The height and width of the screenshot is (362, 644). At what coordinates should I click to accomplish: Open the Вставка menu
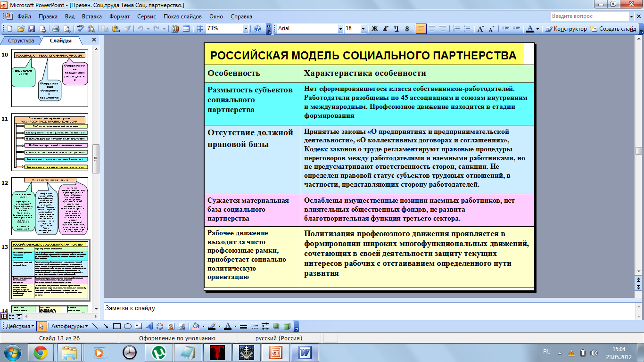(x=92, y=16)
